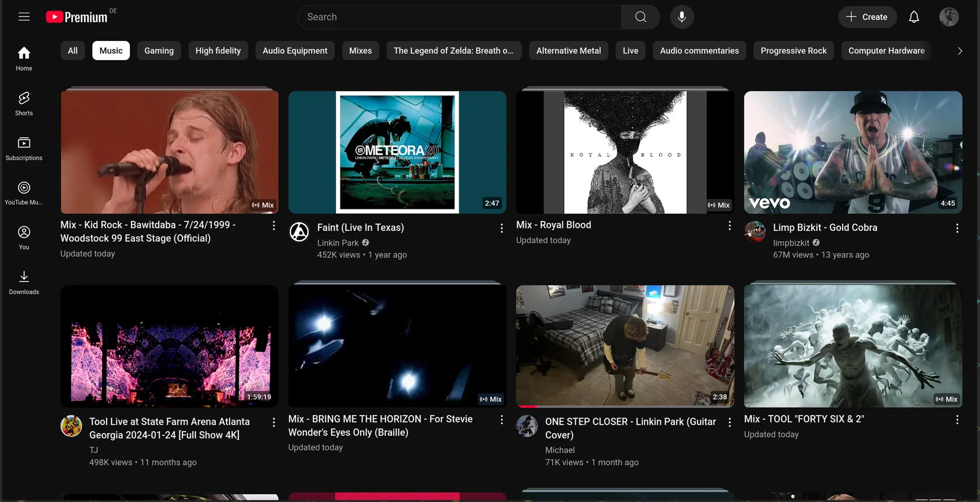Screen dimensions: 980x502
Task: Open the Mix - Royal Blood title
Action: point(554,225)
